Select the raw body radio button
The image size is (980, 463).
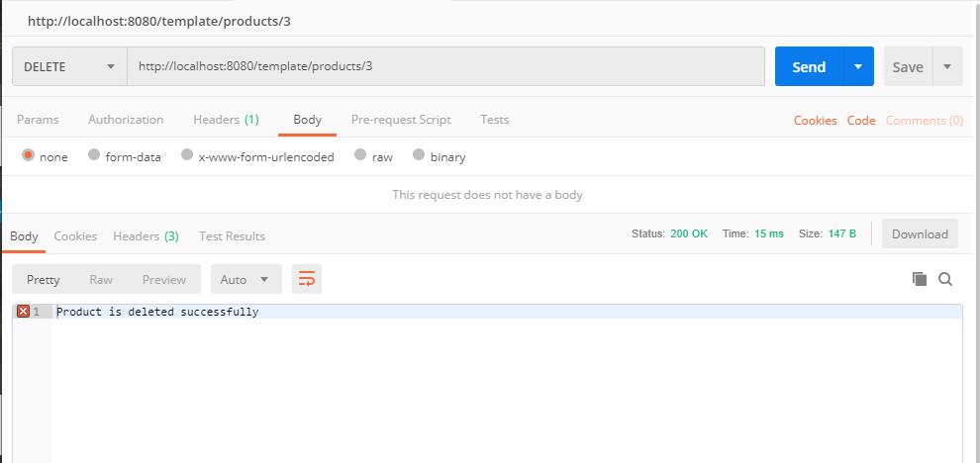361,155
